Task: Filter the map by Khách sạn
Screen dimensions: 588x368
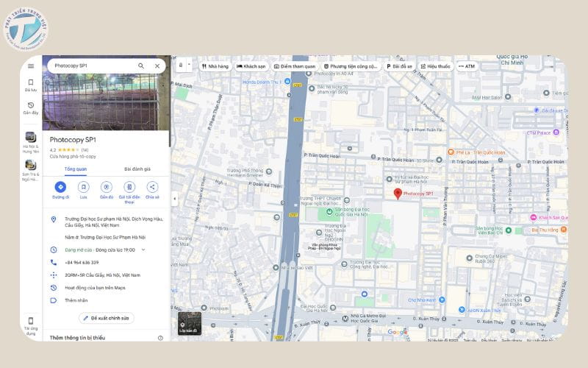Action: coord(251,66)
